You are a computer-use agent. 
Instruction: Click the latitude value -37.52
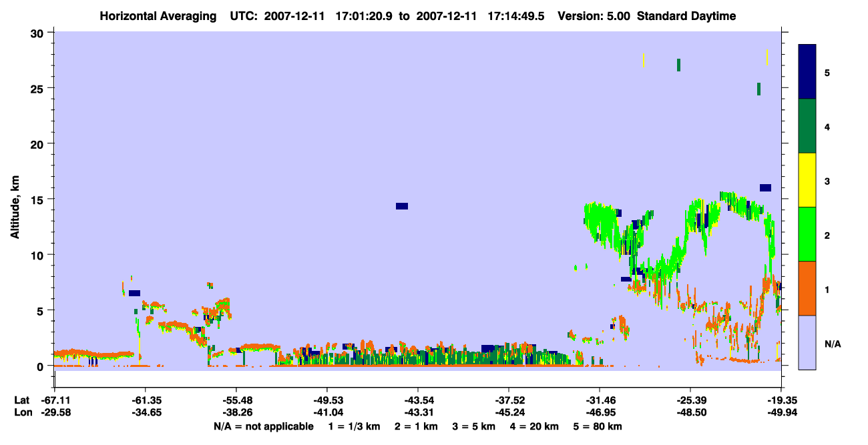509,400
